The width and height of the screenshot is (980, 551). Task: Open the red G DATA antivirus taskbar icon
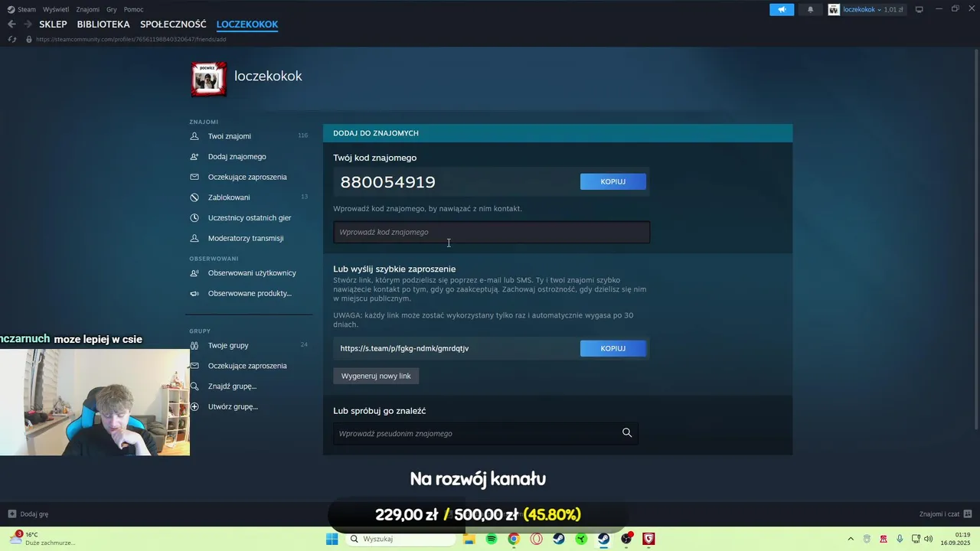648,539
